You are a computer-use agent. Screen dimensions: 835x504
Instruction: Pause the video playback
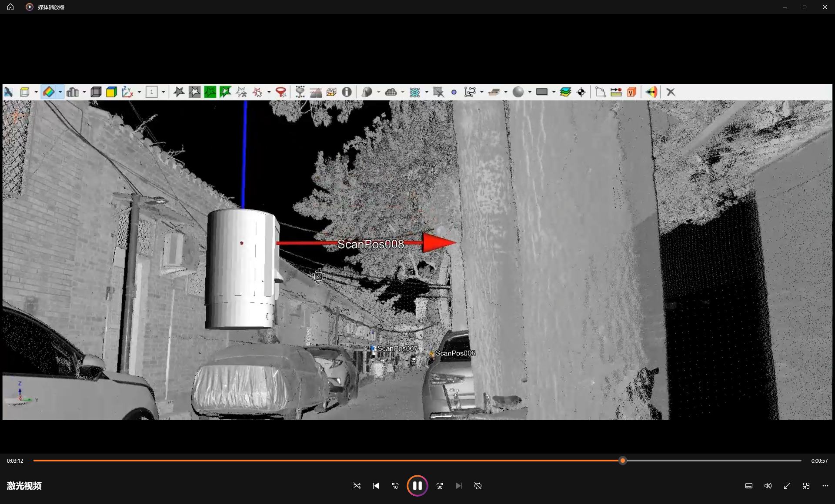pos(417,486)
